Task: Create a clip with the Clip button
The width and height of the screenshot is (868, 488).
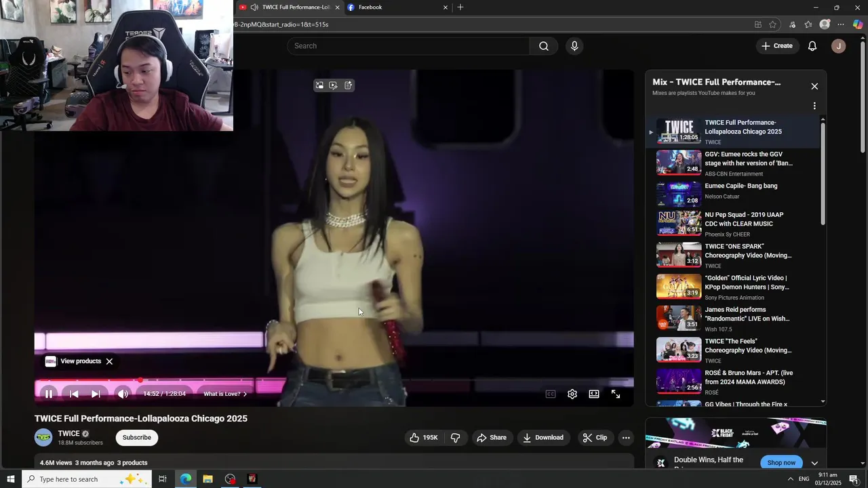Action: tap(595, 438)
